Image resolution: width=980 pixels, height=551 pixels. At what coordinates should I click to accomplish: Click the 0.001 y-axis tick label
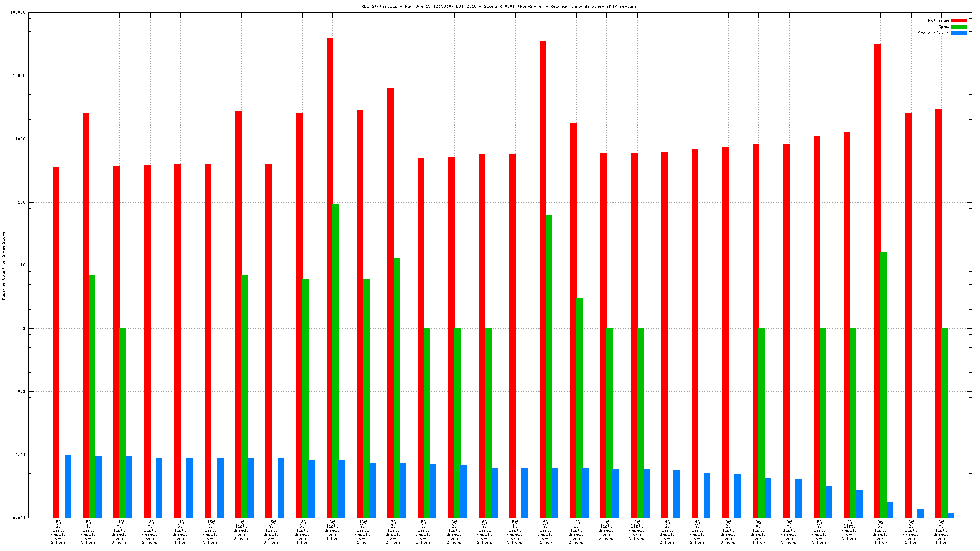(19, 518)
